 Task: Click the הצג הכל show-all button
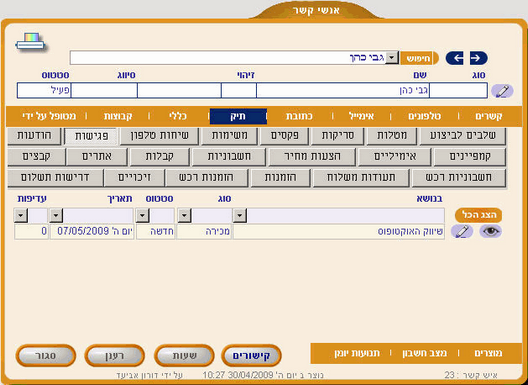coord(478,215)
